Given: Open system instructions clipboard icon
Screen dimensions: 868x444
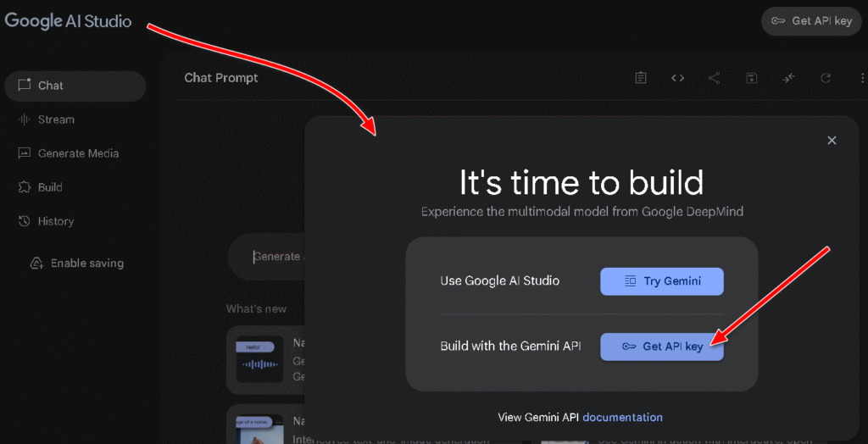Looking at the screenshot, I should coord(641,78).
